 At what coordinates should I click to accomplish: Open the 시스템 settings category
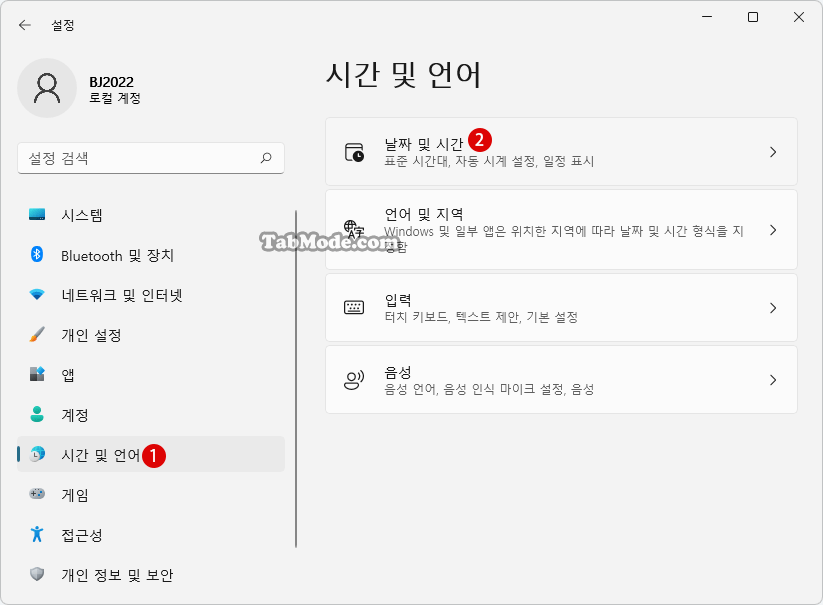pos(151,215)
